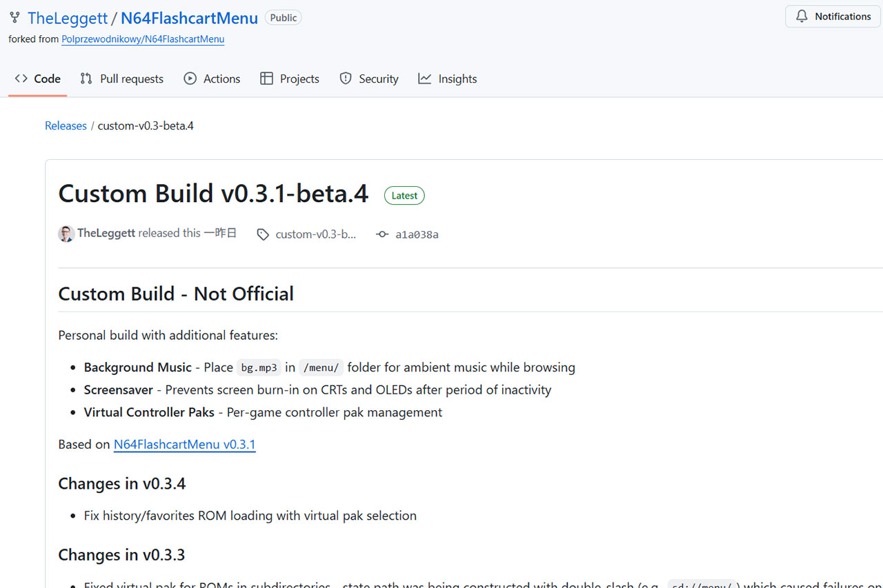The image size is (883, 588).
Task: Open Projects using the board icon
Action: (266, 78)
